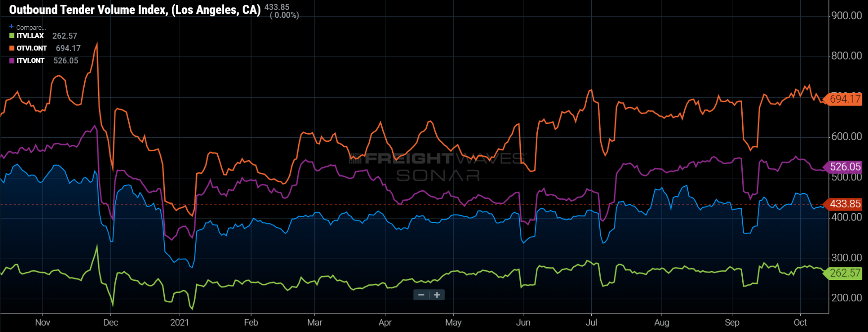Viewport: 868px width, 332px height.
Task: Toggle the ITVI.LAX series in legend
Action: point(30,36)
